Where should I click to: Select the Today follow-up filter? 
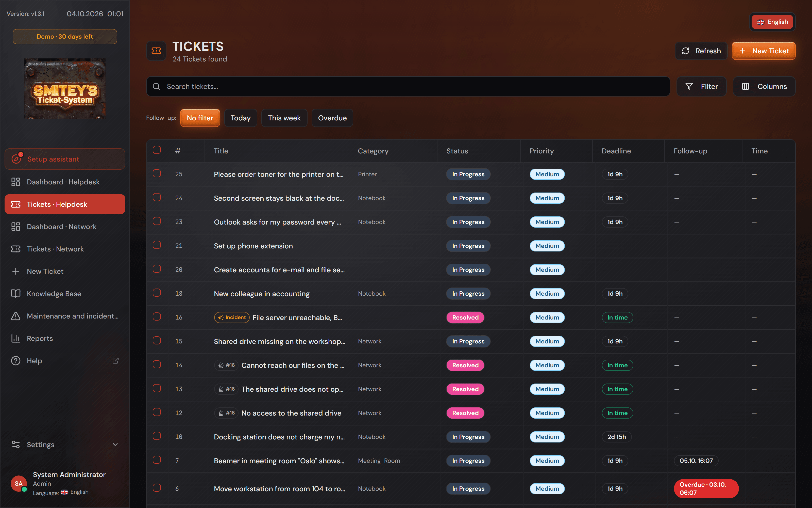[241, 118]
